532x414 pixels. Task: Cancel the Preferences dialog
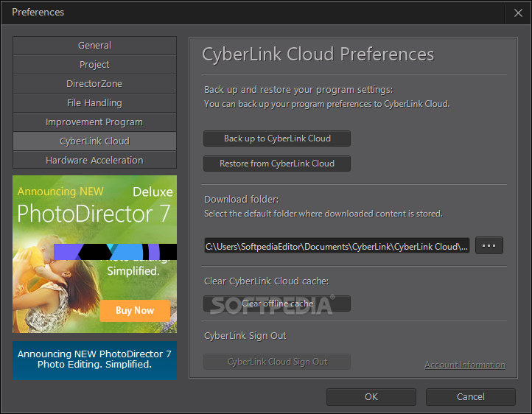click(x=471, y=397)
